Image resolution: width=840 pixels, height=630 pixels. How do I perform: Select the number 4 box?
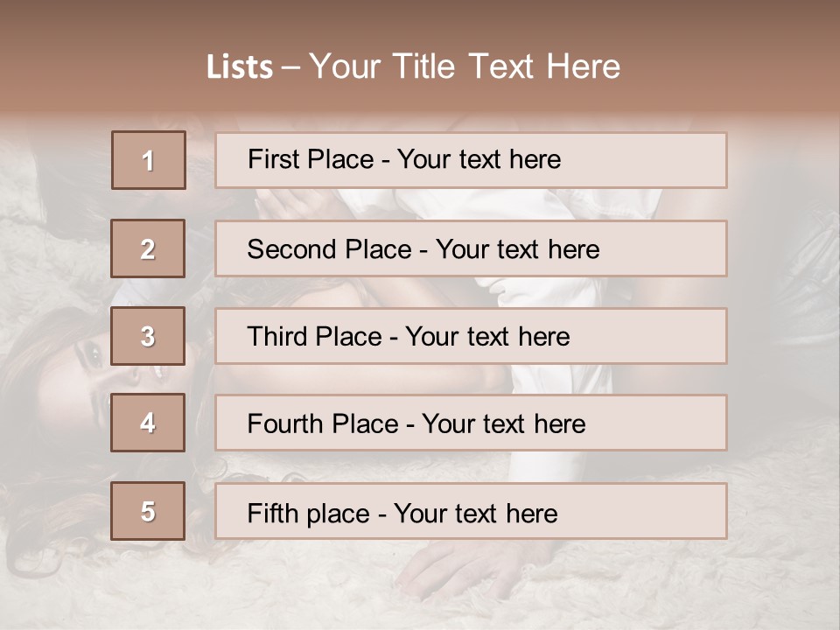click(x=148, y=423)
